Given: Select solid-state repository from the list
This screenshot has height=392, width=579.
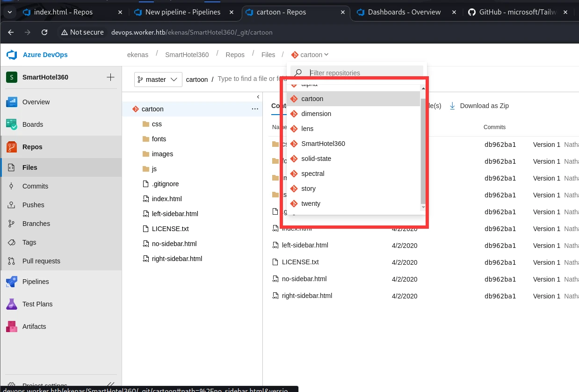Looking at the screenshot, I should coord(353,159).
